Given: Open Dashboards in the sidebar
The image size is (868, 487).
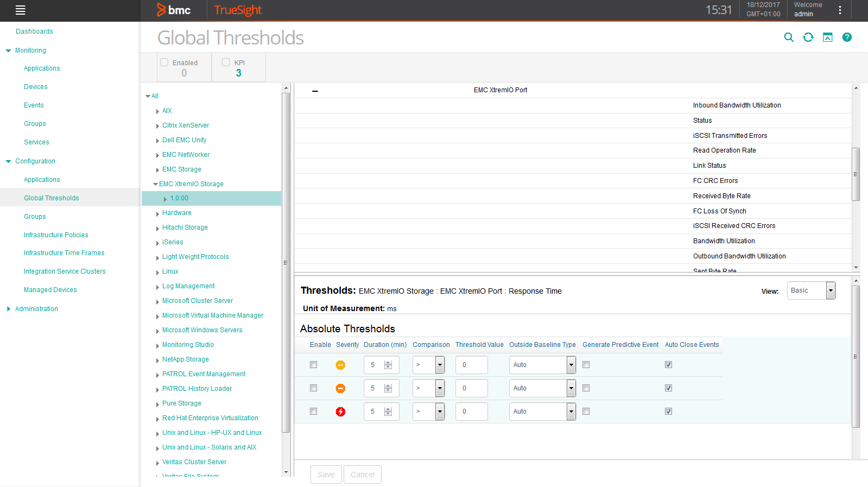Looking at the screenshot, I should click(x=34, y=31).
